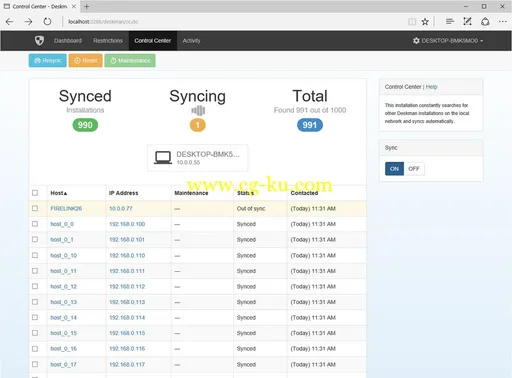512x378 pixels.
Task: Open the browser Hub lines icon
Action: [450, 22]
